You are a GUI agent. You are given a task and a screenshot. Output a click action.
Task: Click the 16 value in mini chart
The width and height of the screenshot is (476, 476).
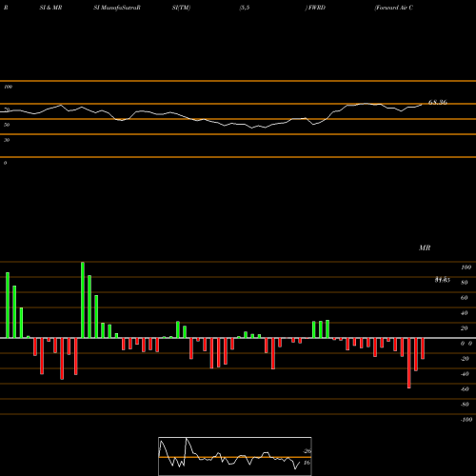tap(307, 463)
